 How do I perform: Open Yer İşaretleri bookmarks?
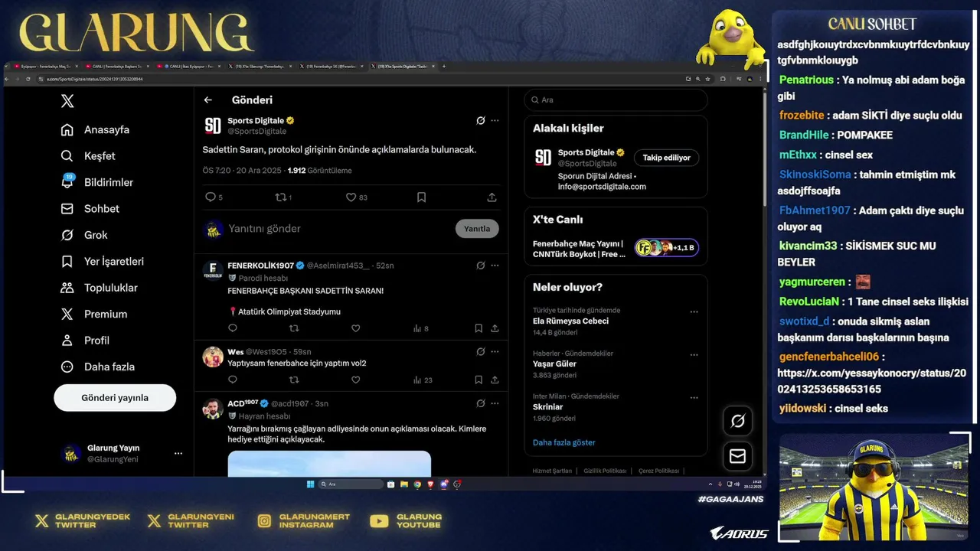tap(102, 262)
